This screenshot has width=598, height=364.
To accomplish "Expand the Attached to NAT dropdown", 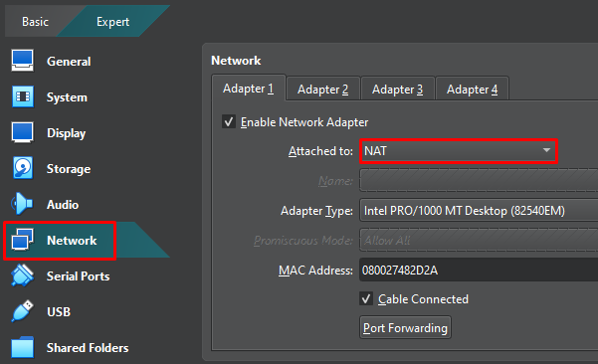I will point(459,151).
